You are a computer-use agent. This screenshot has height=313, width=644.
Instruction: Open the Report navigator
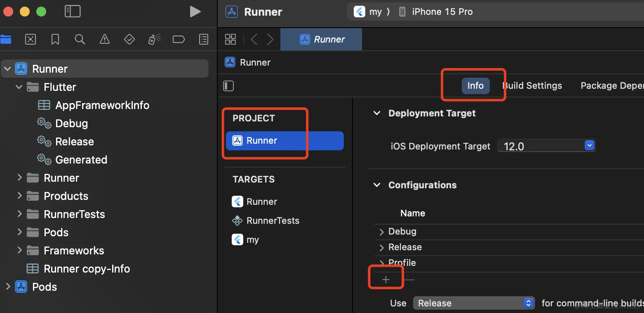click(x=204, y=39)
